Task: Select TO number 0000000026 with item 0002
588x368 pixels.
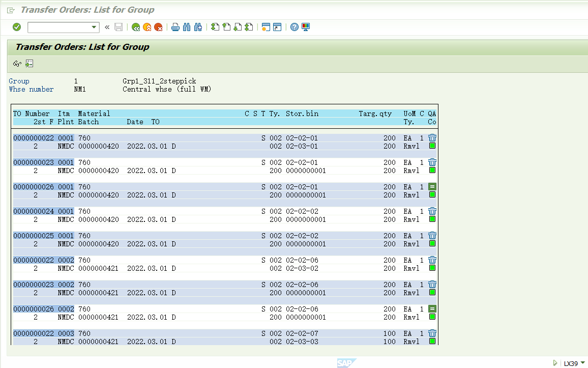Action: click(x=34, y=309)
